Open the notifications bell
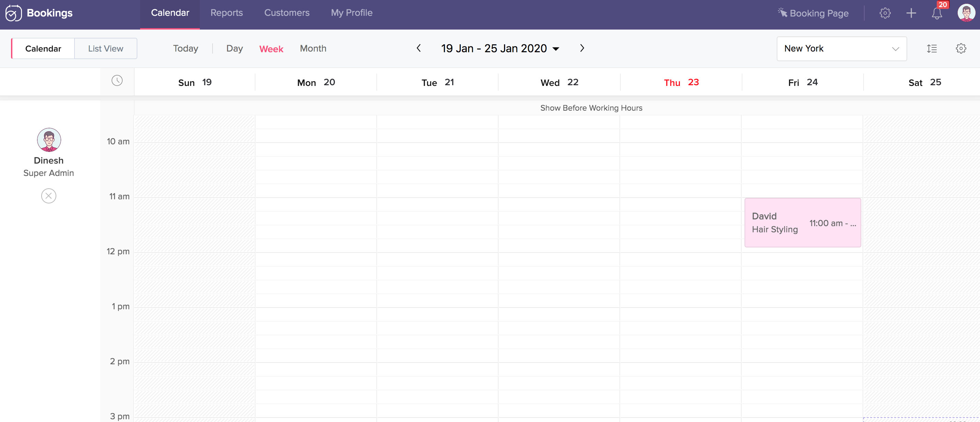Image resolution: width=980 pixels, height=422 pixels. [x=936, y=13]
